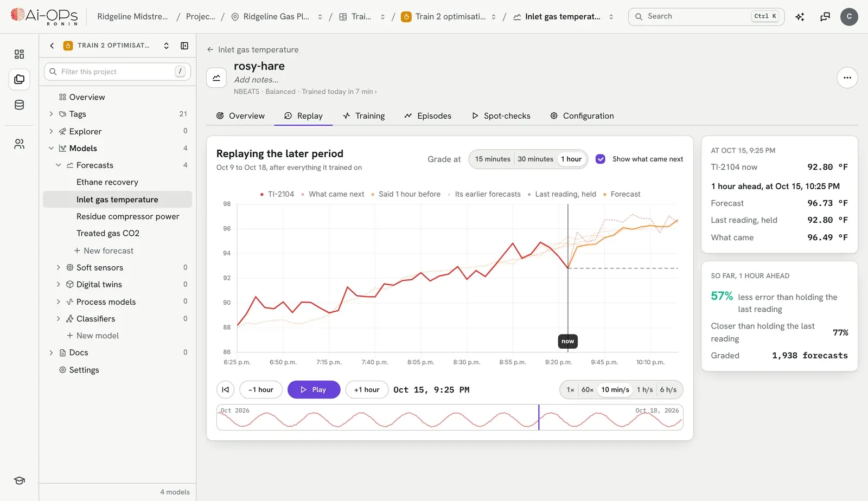
Task: Click the top Search box
Action: [706, 17]
